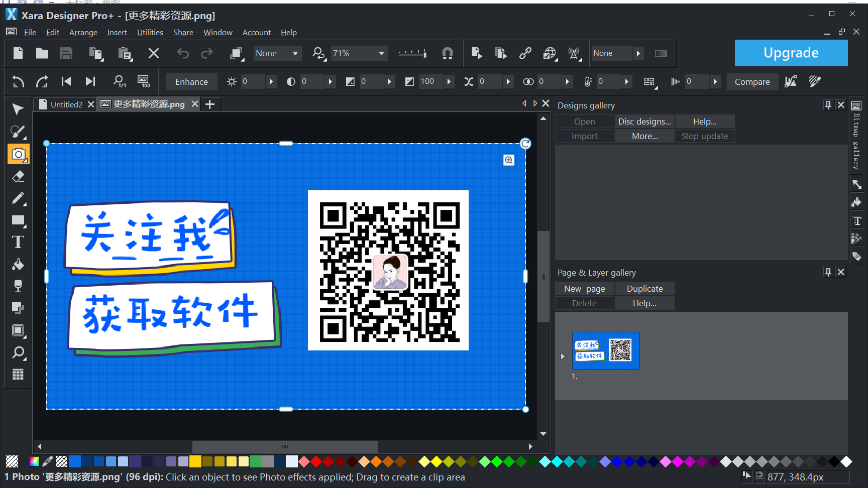Viewport: 868px width, 488px height.
Task: Open the Quickshape grid tool
Action: [18, 375]
